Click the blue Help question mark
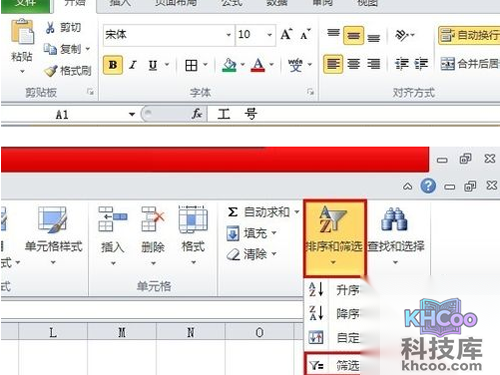Viewport: 500px width, 375px height. coord(428,186)
